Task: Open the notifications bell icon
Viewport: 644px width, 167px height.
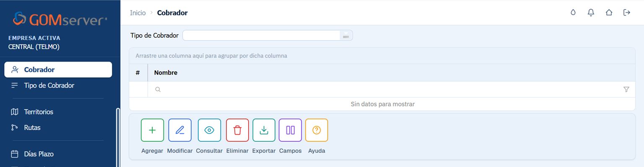Action: pyautogui.click(x=591, y=13)
